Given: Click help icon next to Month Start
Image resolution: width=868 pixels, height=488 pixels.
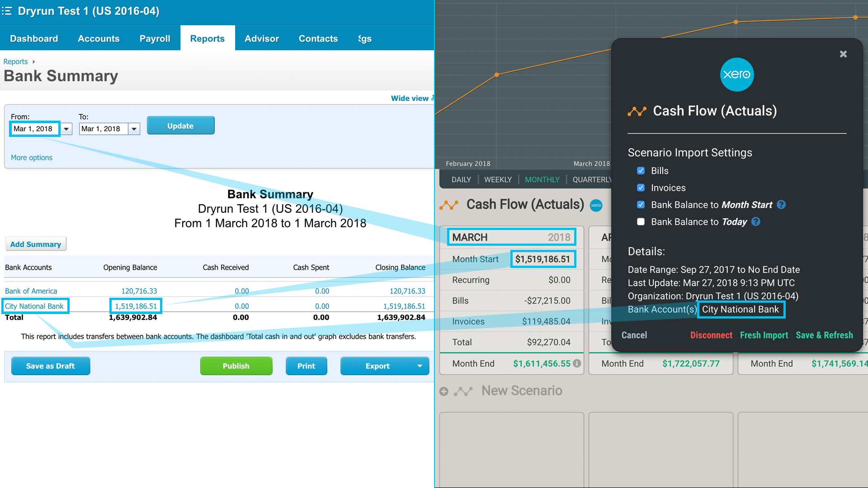Looking at the screenshot, I should (x=781, y=205).
